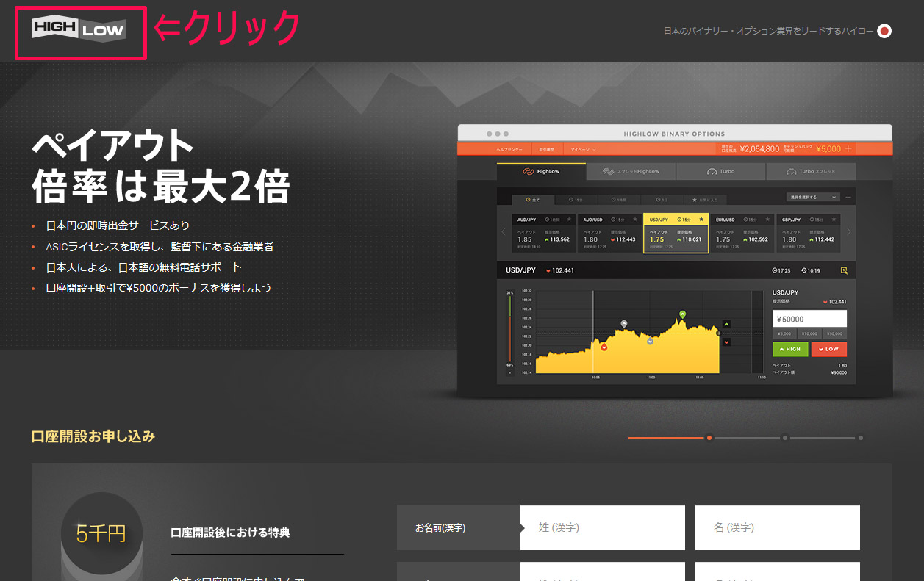Click the header tagline 日本のバイナリー・オプション業界をリードするハイロー

[x=768, y=31]
